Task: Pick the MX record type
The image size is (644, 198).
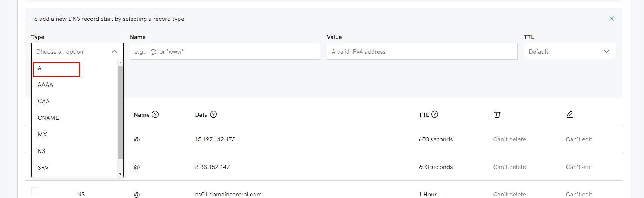Action: coord(42,135)
